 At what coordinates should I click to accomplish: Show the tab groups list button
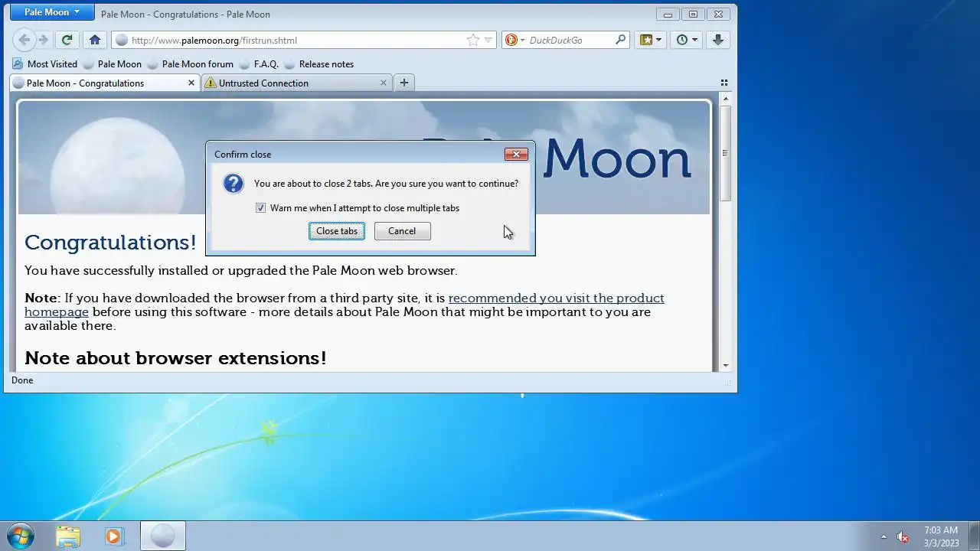pyautogui.click(x=724, y=83)
